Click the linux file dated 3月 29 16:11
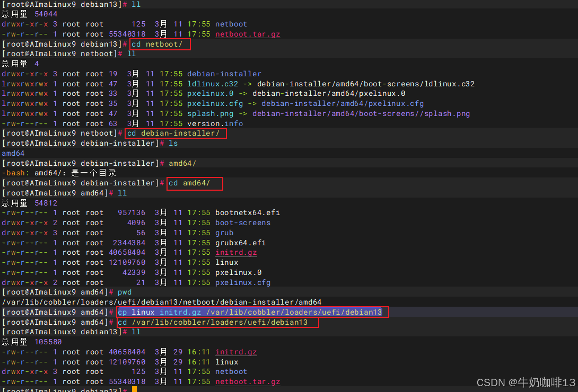 (227, 362)
